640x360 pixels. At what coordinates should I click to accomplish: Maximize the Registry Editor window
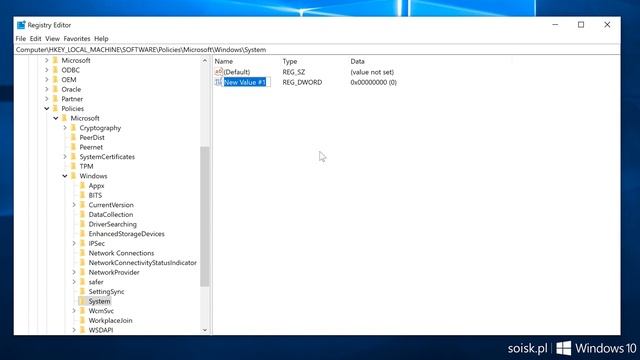581,25
